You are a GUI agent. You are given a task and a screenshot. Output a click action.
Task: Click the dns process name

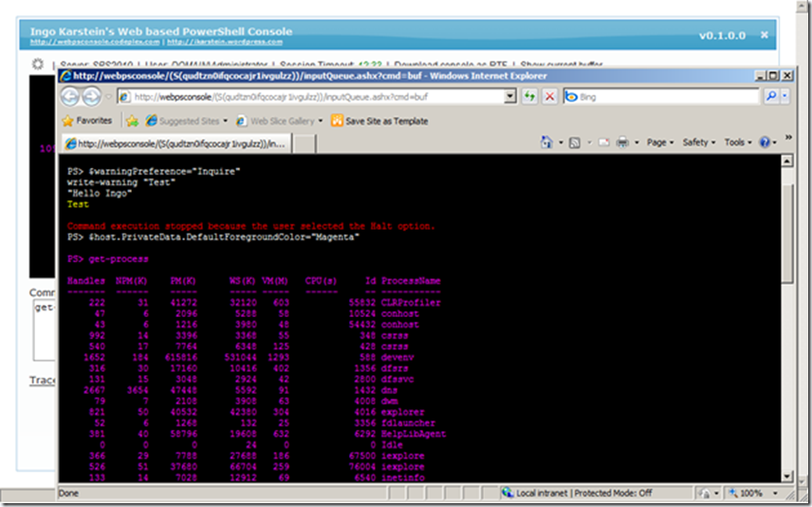[390, 390]
